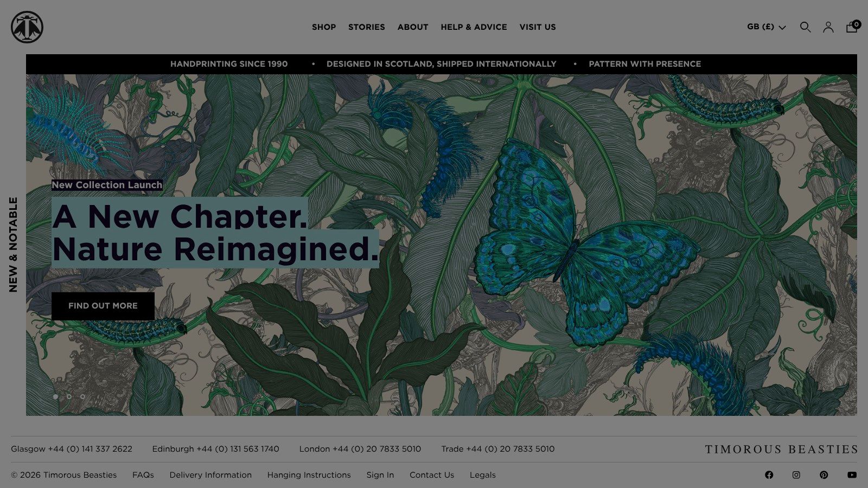The width and height of the screenshot is (868, 488).
Task: Open the Shop menu
Action: 324,27
